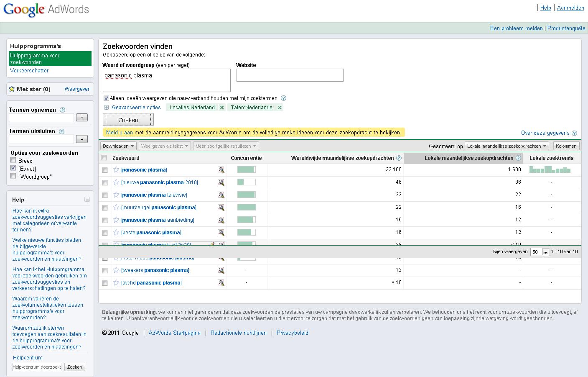Open help icon beside Over deze gegevens

click(574, 133)
